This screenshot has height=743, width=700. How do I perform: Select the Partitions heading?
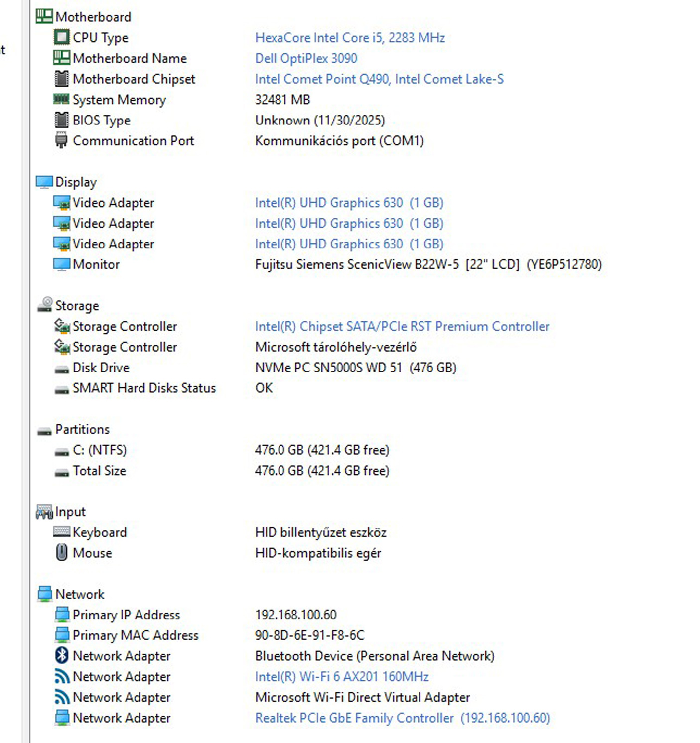coord(82,429)
